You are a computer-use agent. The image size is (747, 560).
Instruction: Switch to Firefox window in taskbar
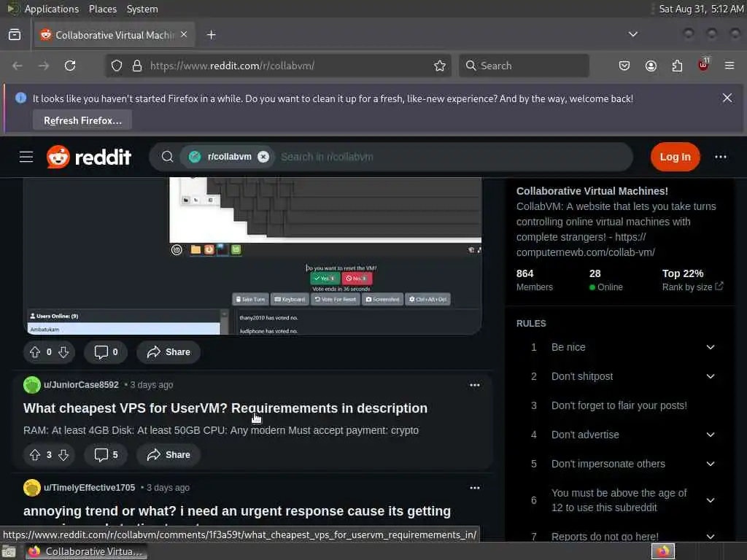click(x=86, y=551)
